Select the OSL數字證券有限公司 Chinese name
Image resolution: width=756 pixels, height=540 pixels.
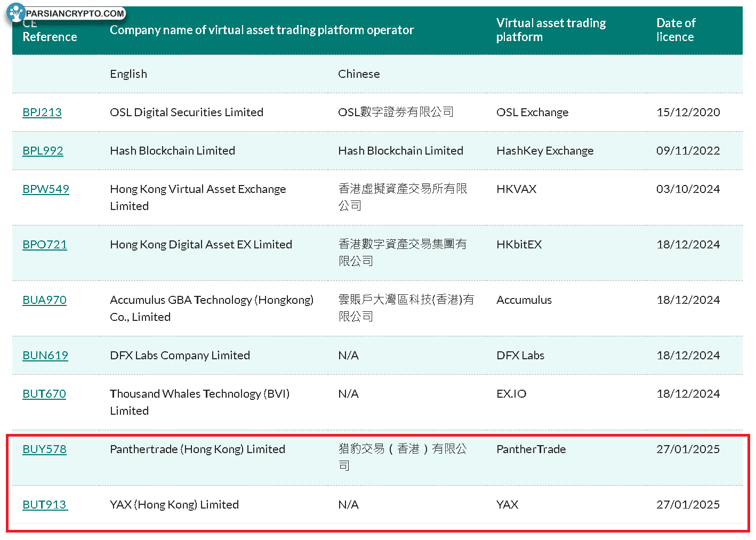[x=396, y=112]
